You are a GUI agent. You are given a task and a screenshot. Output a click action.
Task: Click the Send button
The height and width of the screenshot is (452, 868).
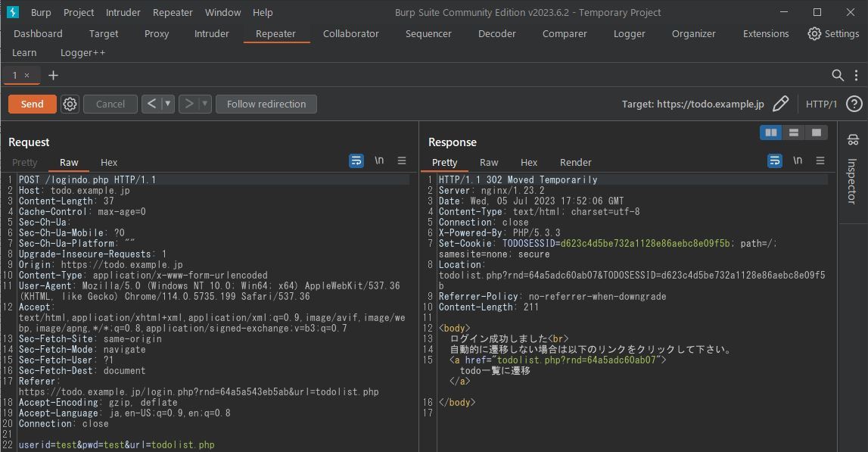point(32,104)
